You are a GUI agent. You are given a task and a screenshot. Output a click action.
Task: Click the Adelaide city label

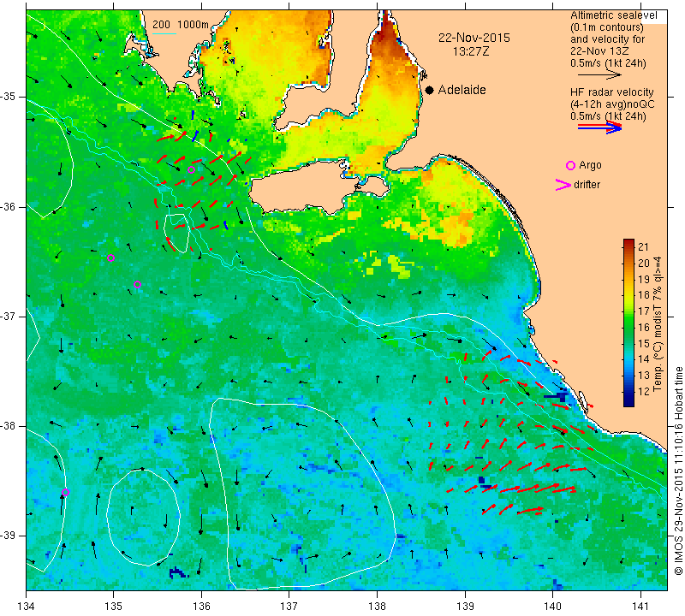462,90
